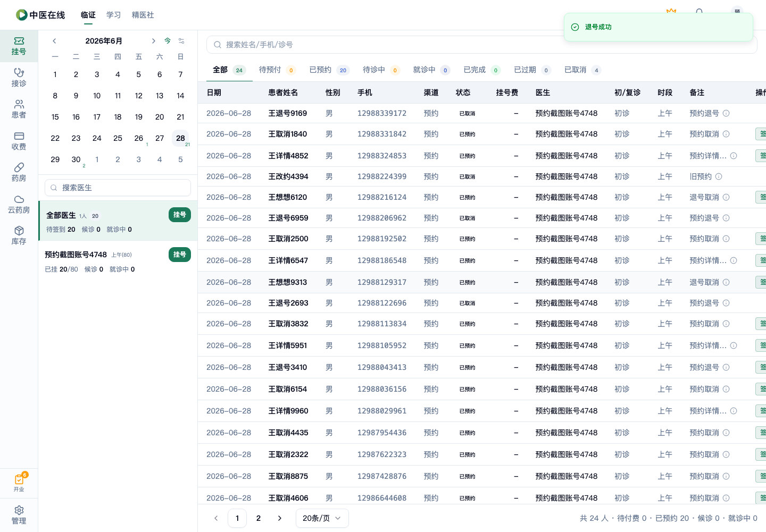Click info icon beside 王退号3410's 预约退号 note

pyautogui.click(x=726, y=367)
